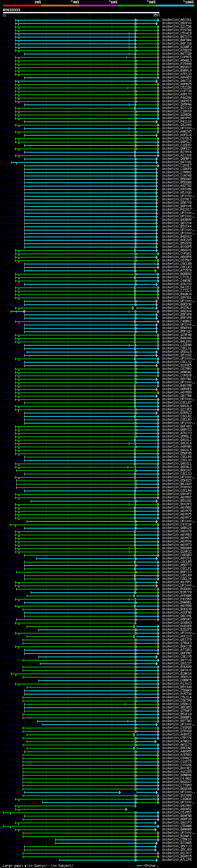Select the UniRef100_Q6PBF0 label
This screenshot has height=868, width=197.
176,159
